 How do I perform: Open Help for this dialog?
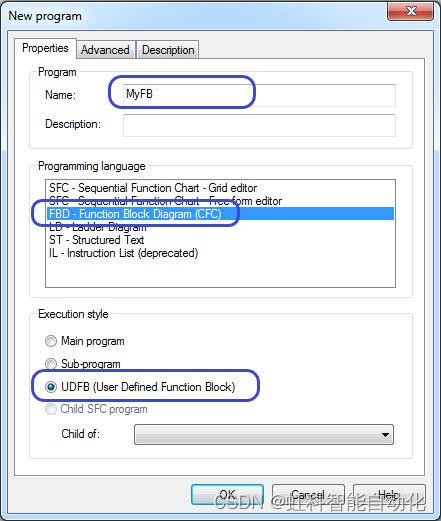click(x=389, y=495)
